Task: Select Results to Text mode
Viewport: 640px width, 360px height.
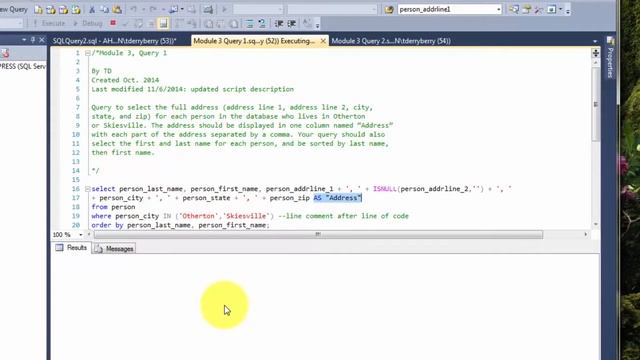Action: (x=209, y=24)
